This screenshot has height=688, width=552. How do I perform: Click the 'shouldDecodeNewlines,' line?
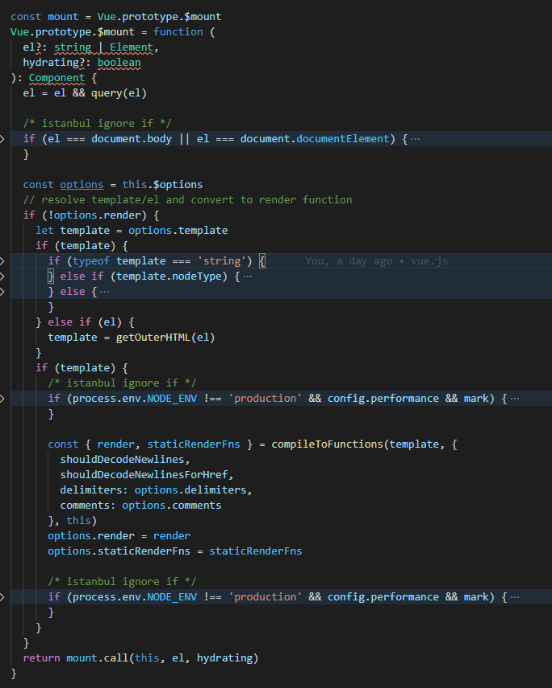[x=125, y=459]
